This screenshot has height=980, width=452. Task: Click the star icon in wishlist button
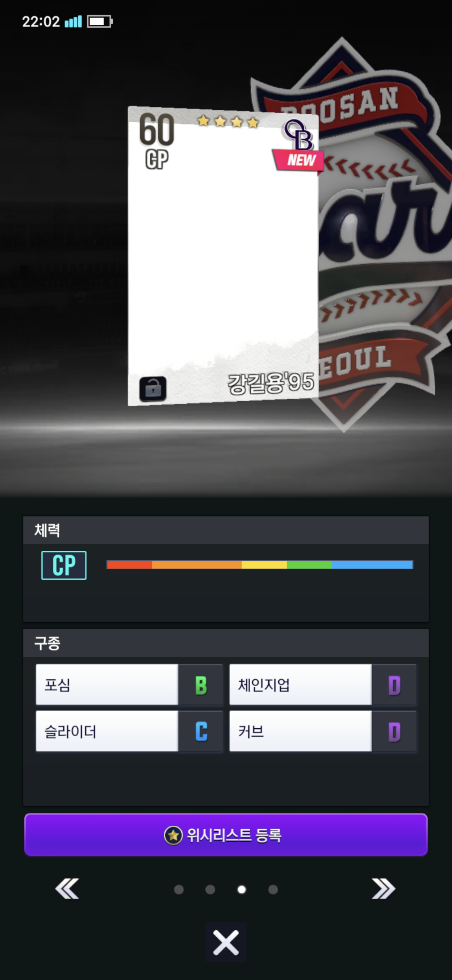click(x=173, y=836)
